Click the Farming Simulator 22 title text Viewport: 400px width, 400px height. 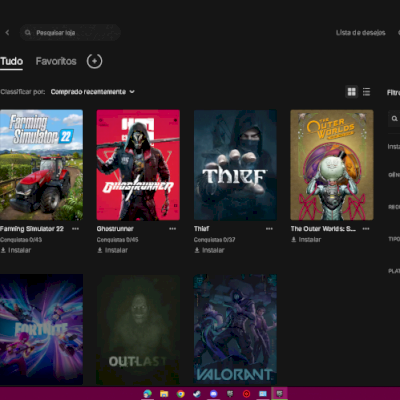click(x=32, y=229)
